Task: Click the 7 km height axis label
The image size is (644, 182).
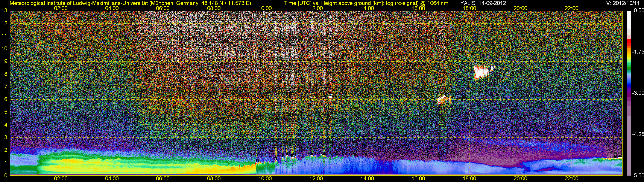Action: tap(6, 87)
